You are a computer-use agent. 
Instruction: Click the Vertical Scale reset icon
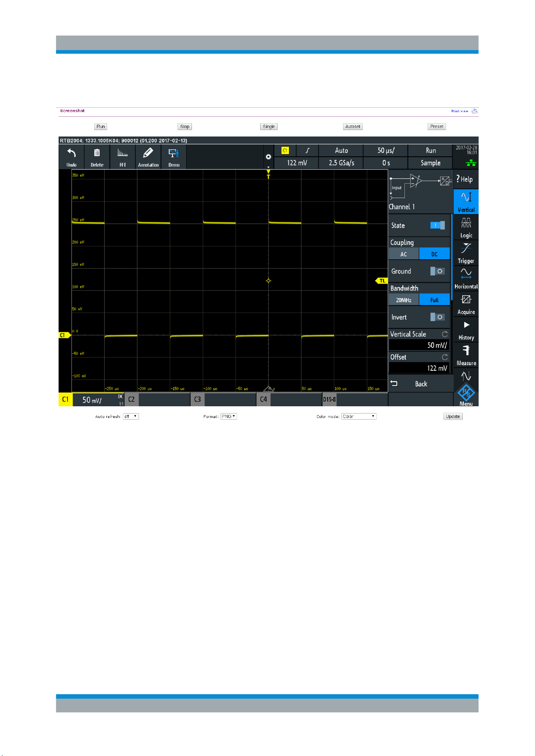pyautogui.click(x=444, y=334)
